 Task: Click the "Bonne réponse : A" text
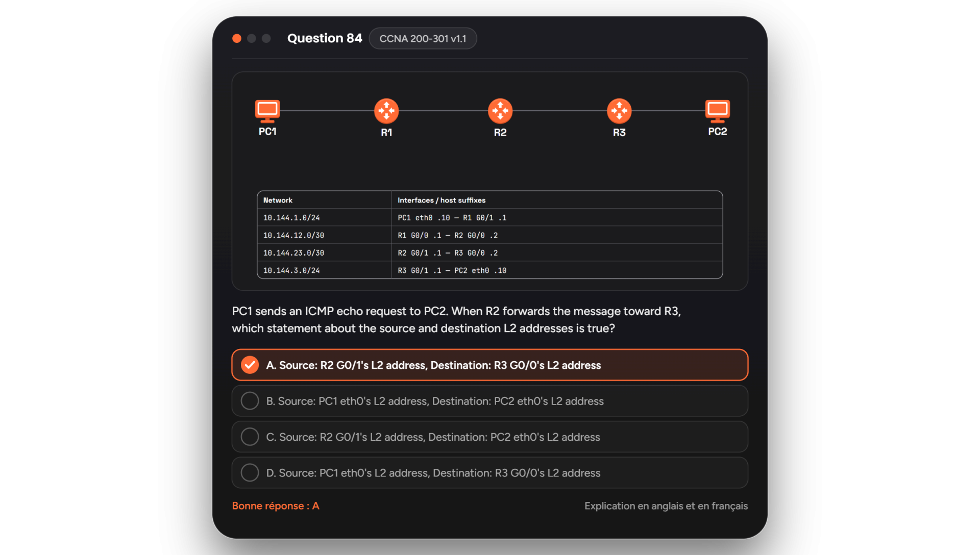tap(276, 506)
